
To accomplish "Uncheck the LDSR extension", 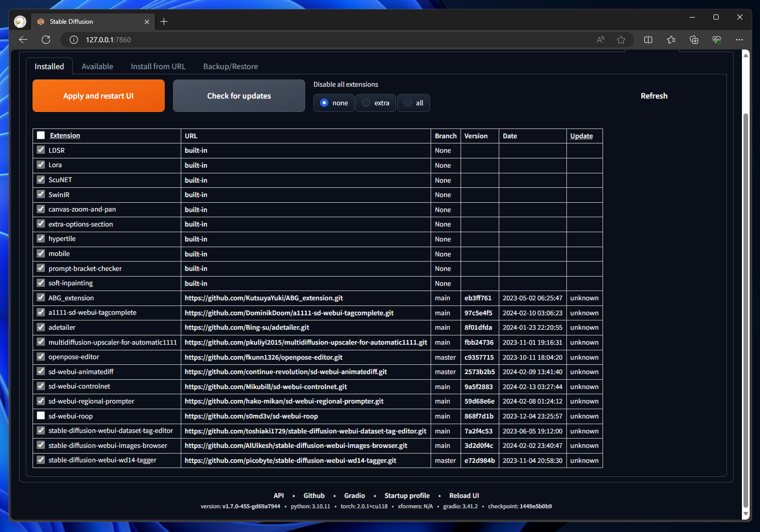I will [x=41, y=150].
